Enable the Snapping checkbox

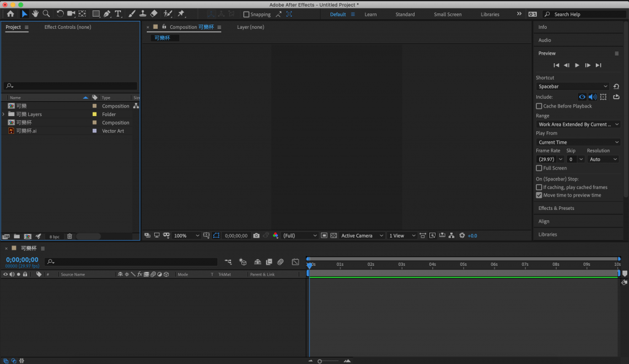[246, 15]
